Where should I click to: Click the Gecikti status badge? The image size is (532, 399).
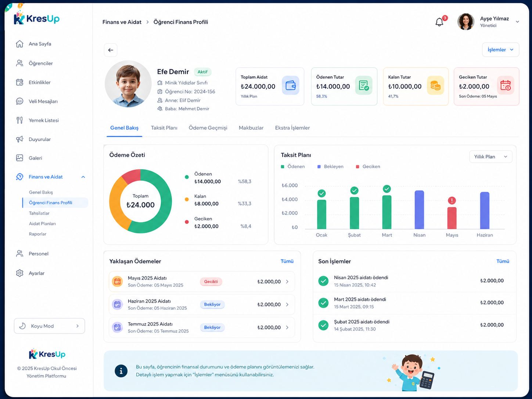[x=211, y=282]
